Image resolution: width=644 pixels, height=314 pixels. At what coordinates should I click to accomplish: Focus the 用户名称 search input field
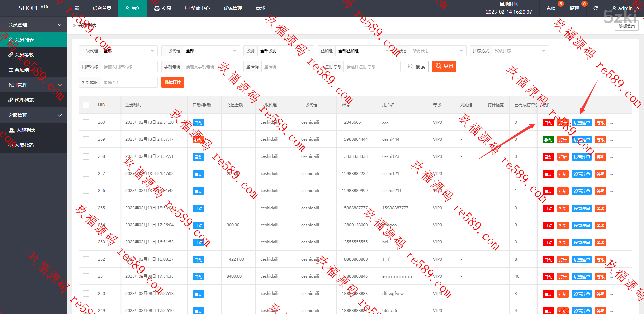[129, 67]
